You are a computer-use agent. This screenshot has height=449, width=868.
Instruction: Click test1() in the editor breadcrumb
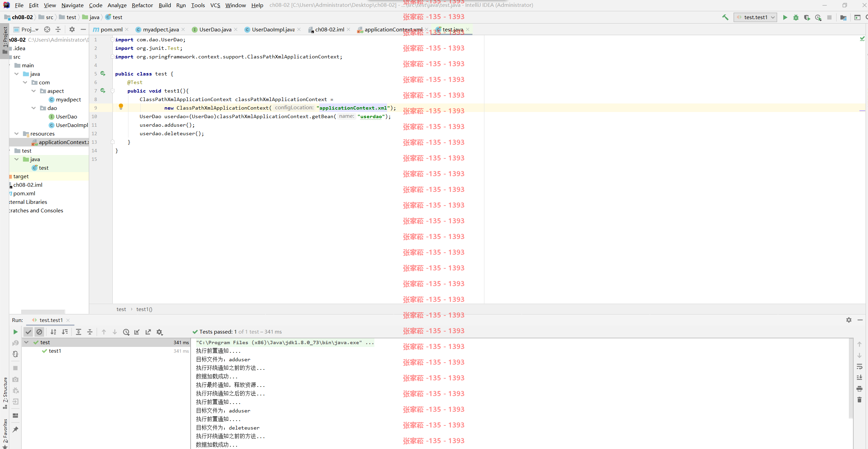click(x=144, y=309)
